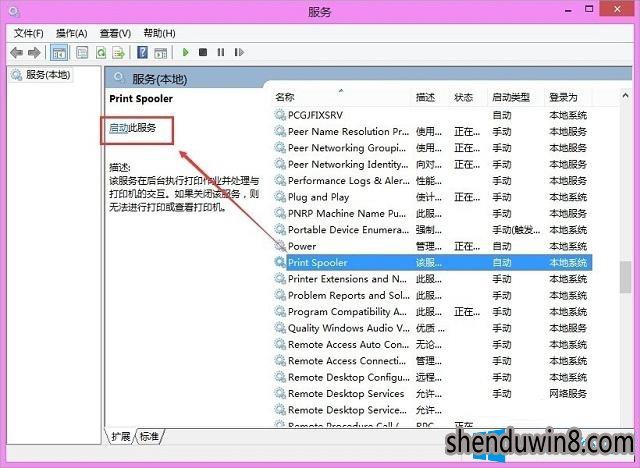Click the gear icon beside PCGJFIXSRV

pos(280,115)
